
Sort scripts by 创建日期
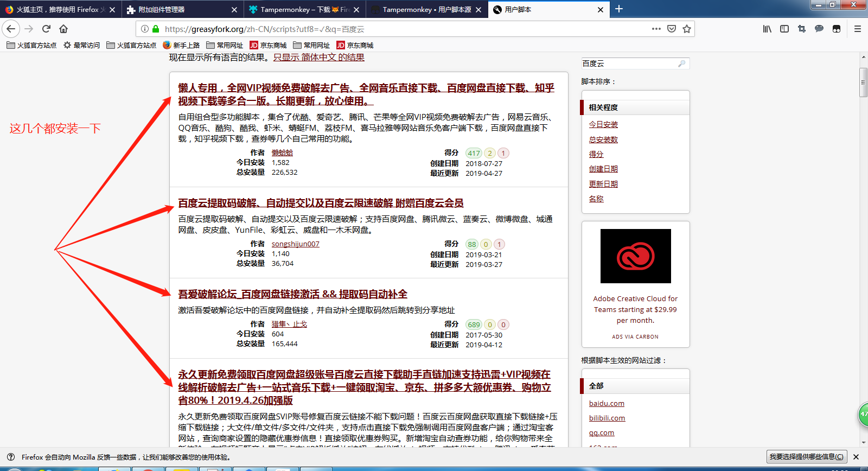coord(603,169)
